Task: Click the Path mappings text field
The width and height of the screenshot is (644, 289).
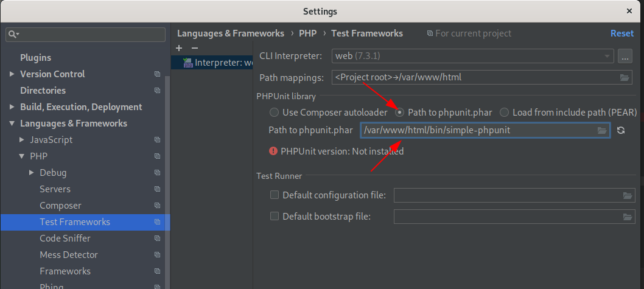Action: pos(481,77)
